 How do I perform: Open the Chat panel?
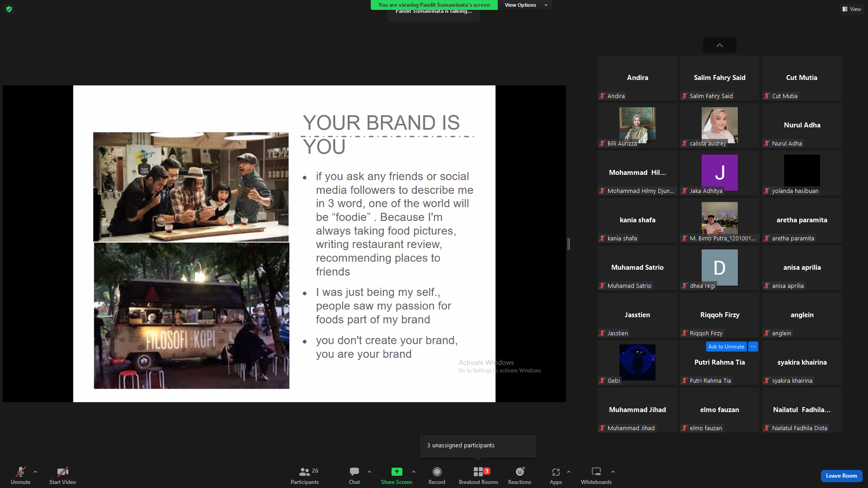click(x=354, y=475)
